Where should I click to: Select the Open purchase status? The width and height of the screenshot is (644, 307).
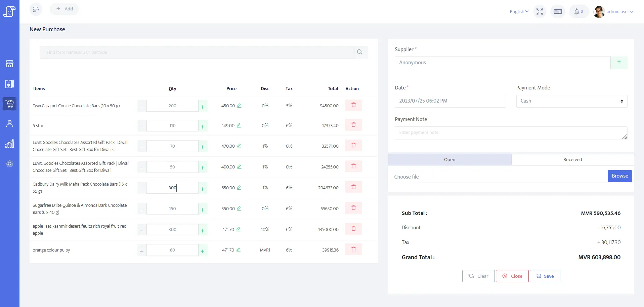[449, 160]
